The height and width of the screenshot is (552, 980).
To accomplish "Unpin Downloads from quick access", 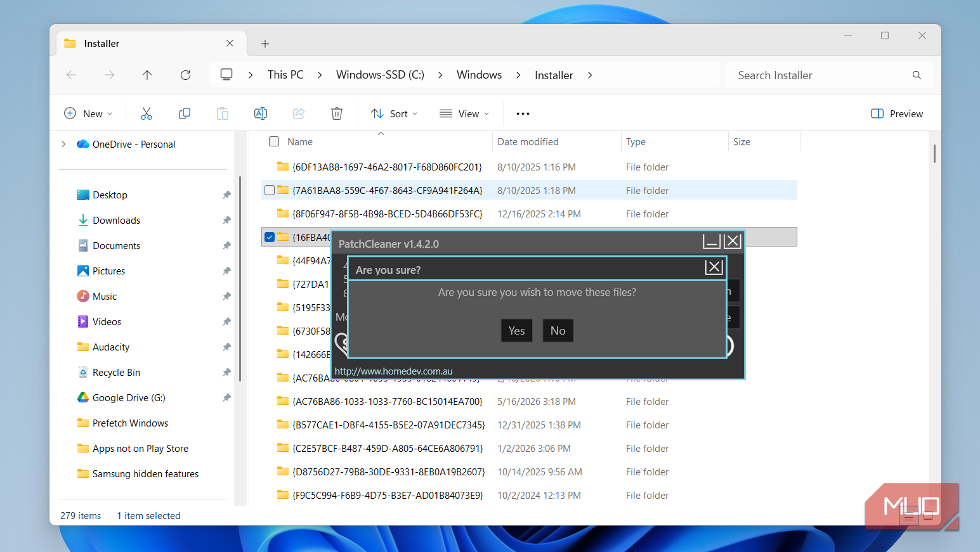I will [x=226, y=221].
